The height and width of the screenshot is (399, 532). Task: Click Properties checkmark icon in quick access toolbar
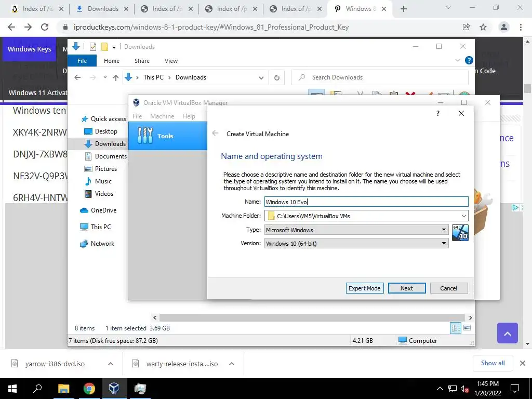(92, 47)
